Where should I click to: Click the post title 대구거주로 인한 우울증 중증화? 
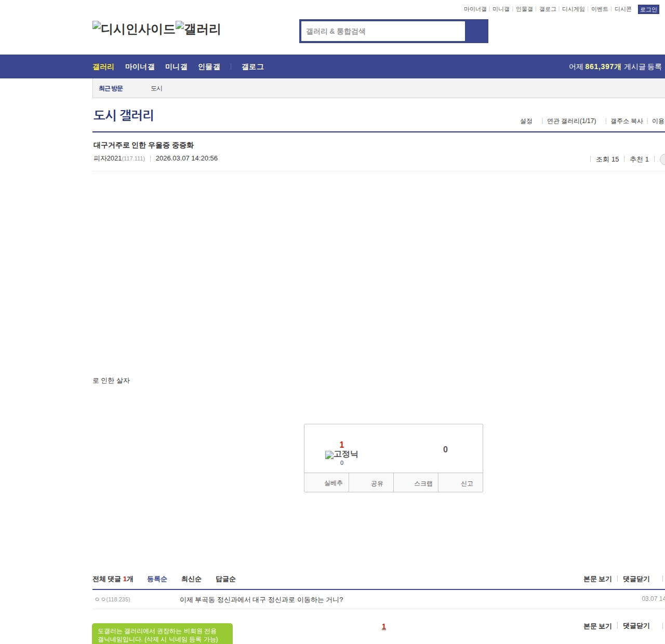[x=143, y=145]
